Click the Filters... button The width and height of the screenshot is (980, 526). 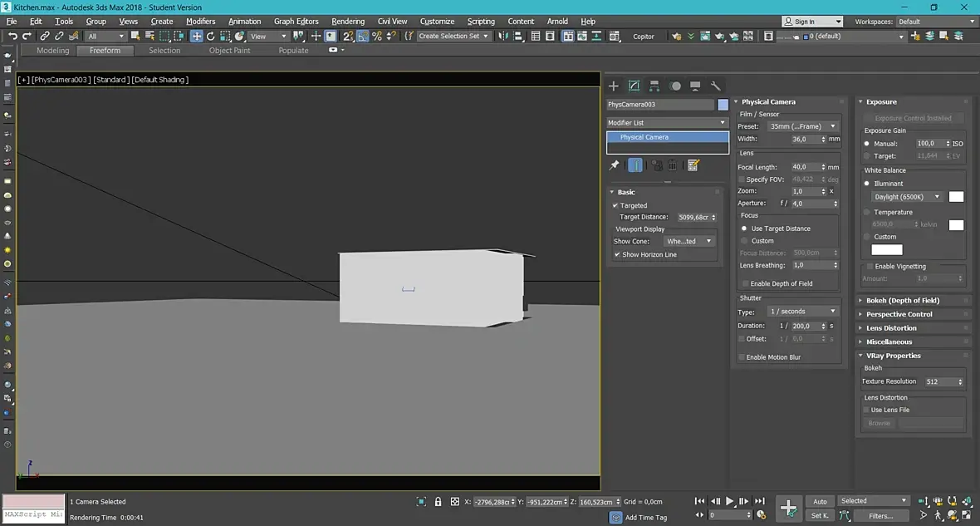(x=880, y=516)
